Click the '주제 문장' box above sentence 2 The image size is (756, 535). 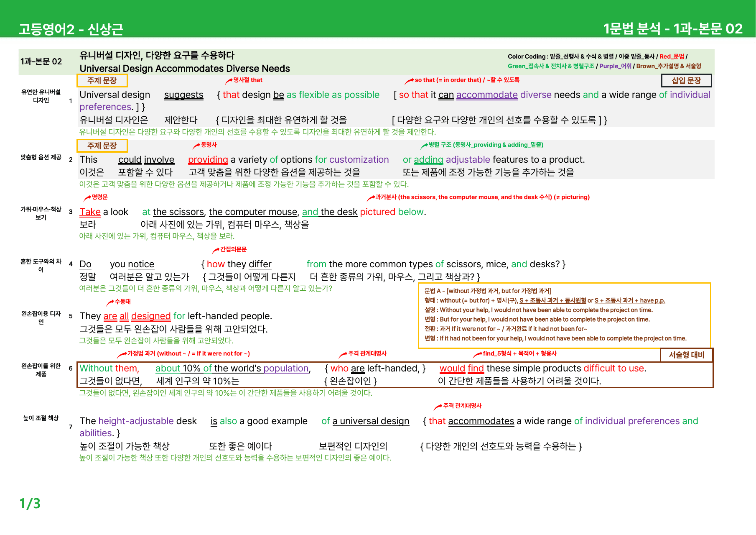[102, 146]
